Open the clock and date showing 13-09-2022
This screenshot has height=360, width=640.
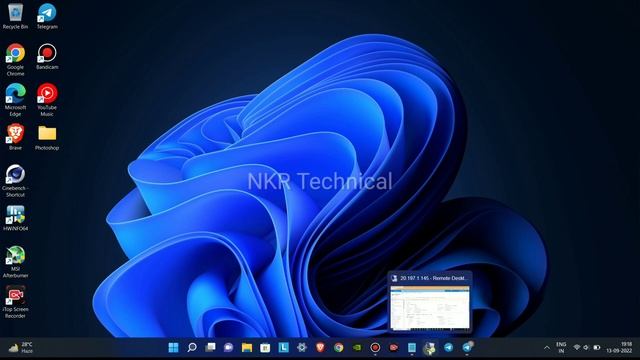pos(619,347)
